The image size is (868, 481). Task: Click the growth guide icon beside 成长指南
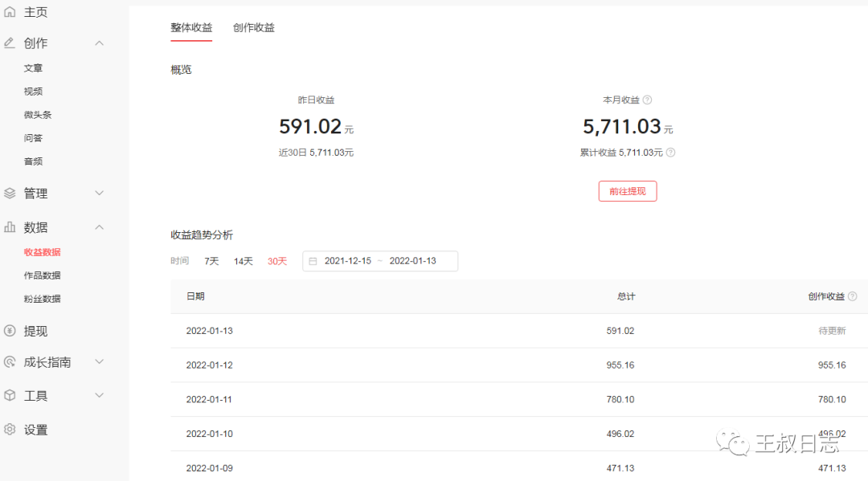tap(10, 361)
